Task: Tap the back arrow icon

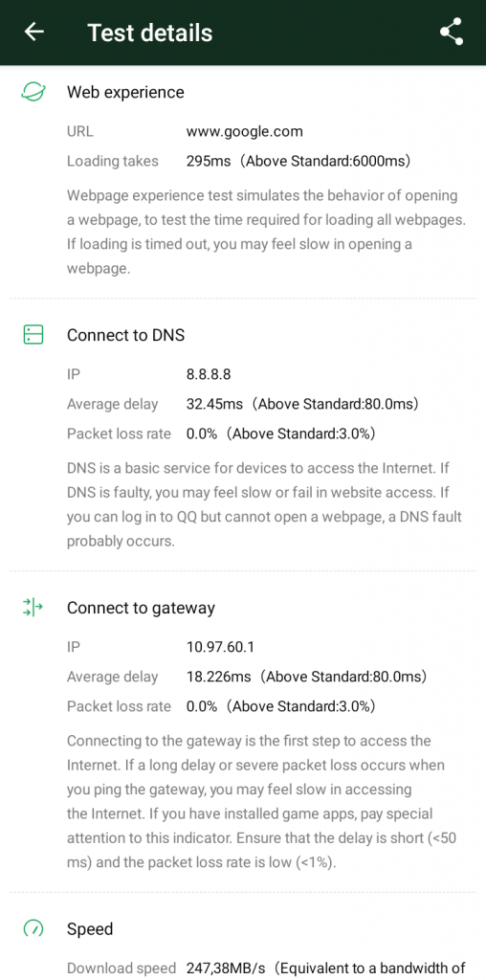Action: click(33, 32)
